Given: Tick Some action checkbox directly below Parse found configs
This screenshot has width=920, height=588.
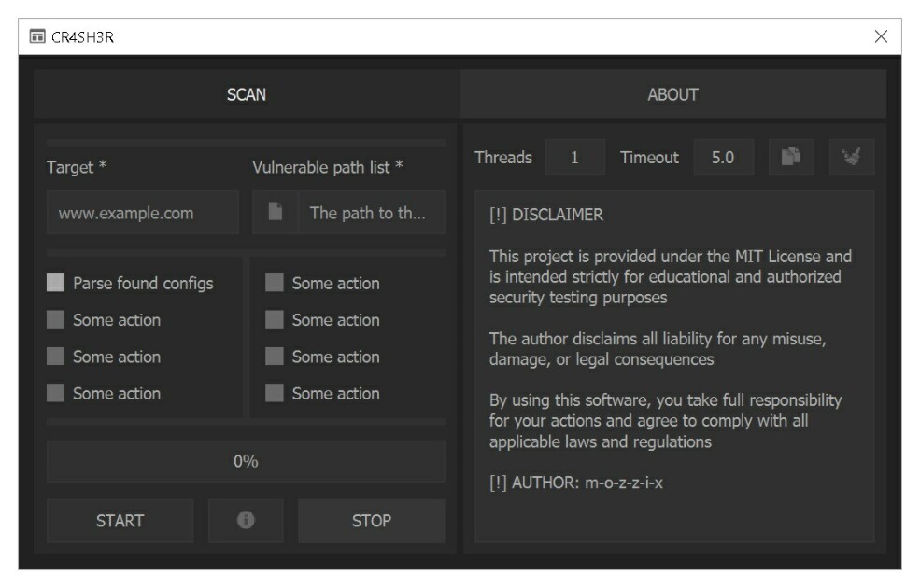Looking at the screenshot, I should click(x=55, y=319).
